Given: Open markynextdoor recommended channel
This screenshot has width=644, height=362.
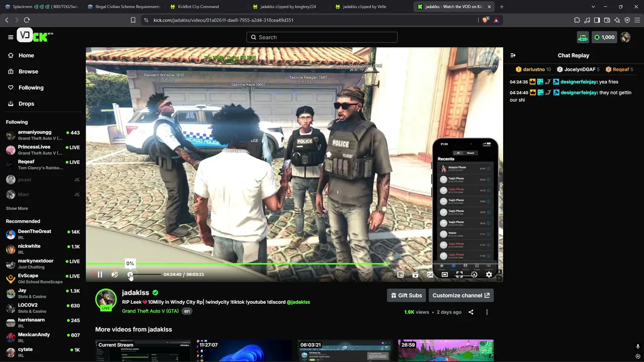Looking at the screenshot, I should pyautogui.click(x=43, y=264).
